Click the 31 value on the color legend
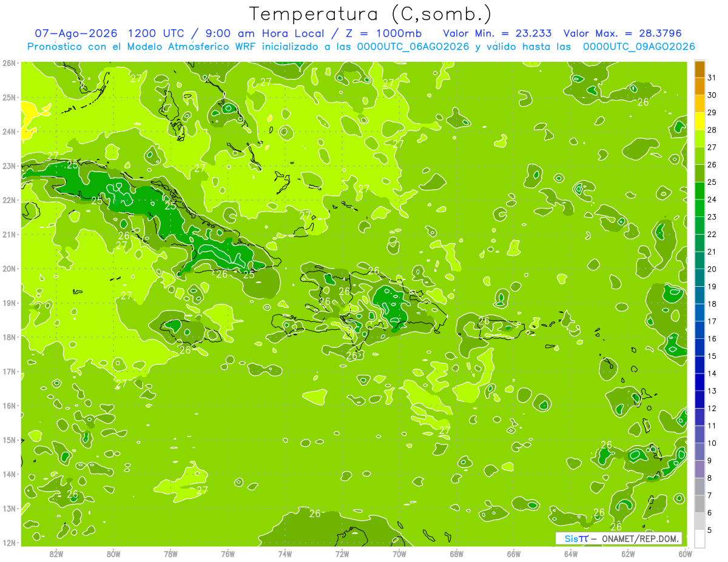The height and width of the screenshot is (562, 728). 712,78
